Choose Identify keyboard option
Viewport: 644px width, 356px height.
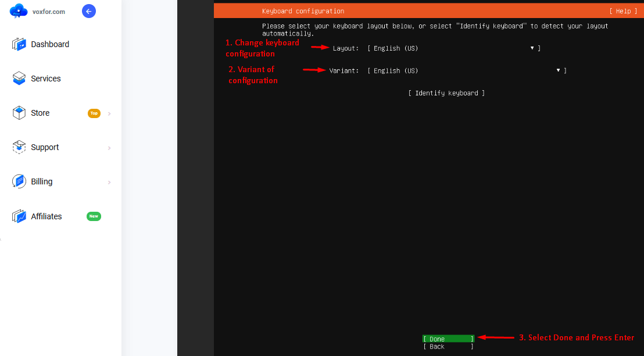point(446,92)
